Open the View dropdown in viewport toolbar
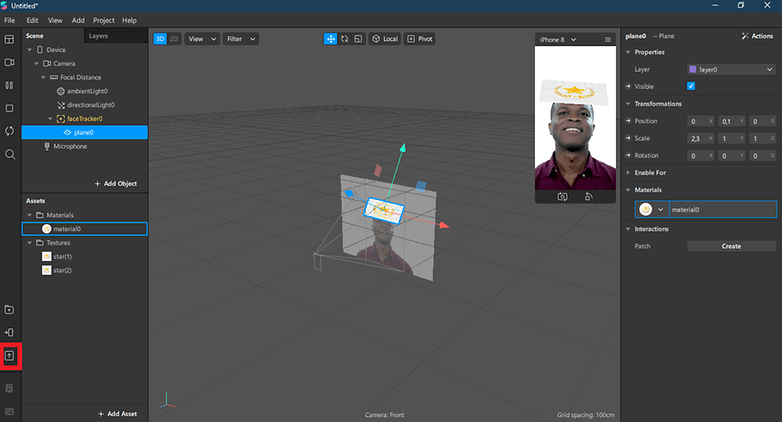This screenshot has height=422, width=782. point(201,39)
